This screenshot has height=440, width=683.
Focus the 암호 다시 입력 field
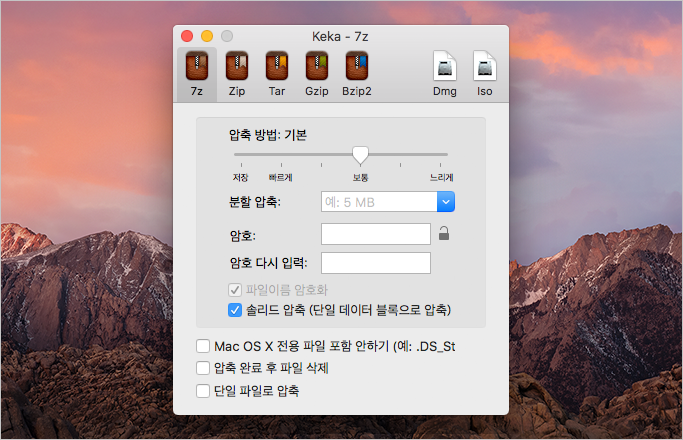point(376,263)
